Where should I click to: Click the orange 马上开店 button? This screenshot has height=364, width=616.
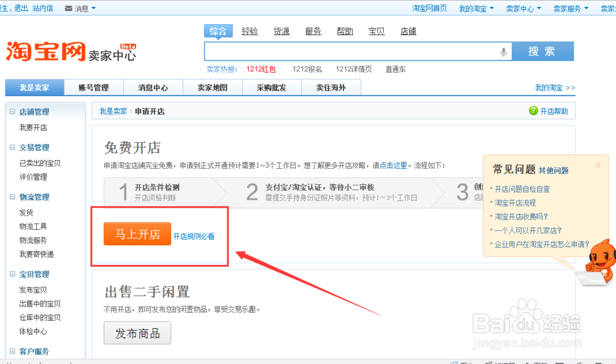pos(137,234)
